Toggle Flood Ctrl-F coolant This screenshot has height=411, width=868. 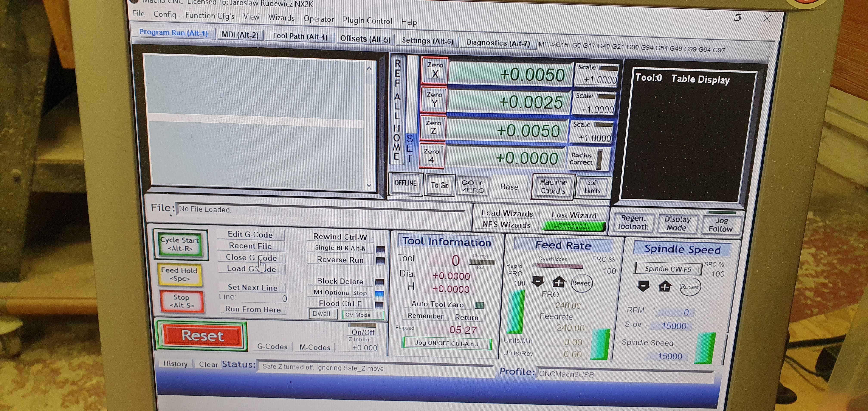[340, 304]
